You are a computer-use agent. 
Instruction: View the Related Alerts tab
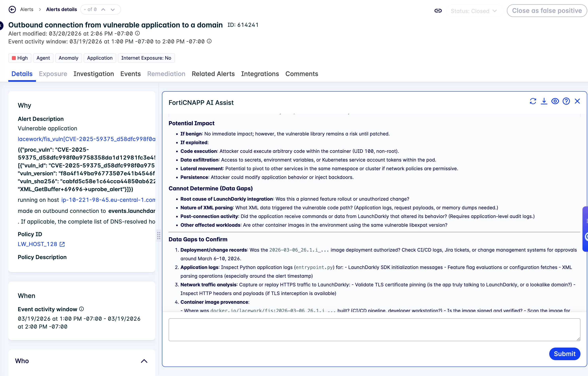(213, 74)
